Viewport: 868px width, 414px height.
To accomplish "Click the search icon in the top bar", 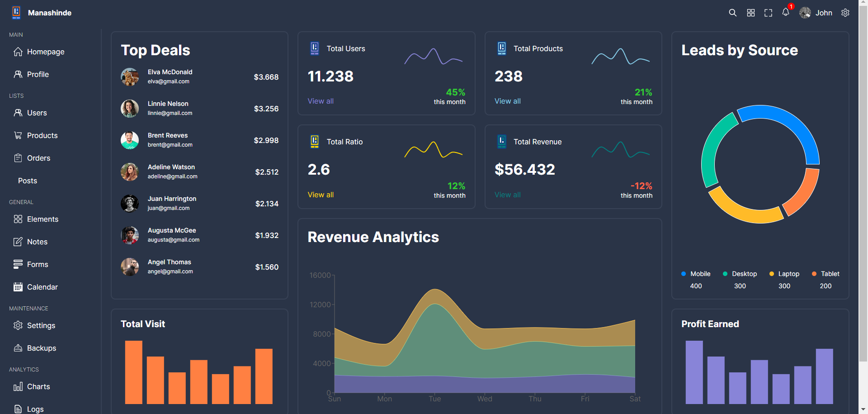I will pos(732,13).
